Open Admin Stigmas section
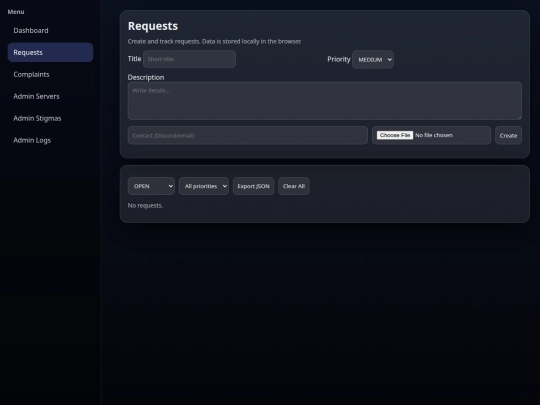Screen dimensions: 540x405 pos(50,118)
